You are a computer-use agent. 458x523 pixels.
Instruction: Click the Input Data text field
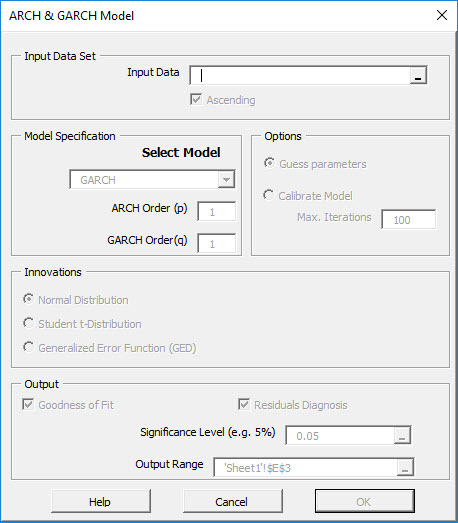tap(300, 75)
